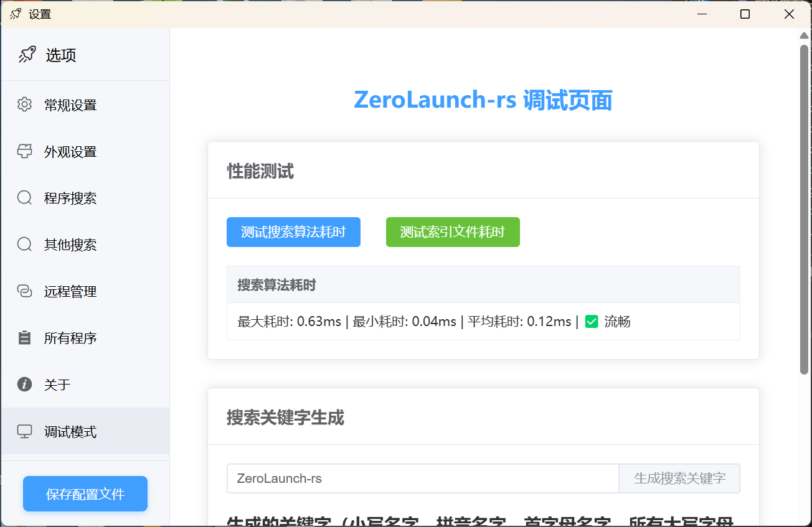The height and width of the screenshot is (527, 812).
Task: Click the clipboard icon for 所有程序
Action: 24,338
